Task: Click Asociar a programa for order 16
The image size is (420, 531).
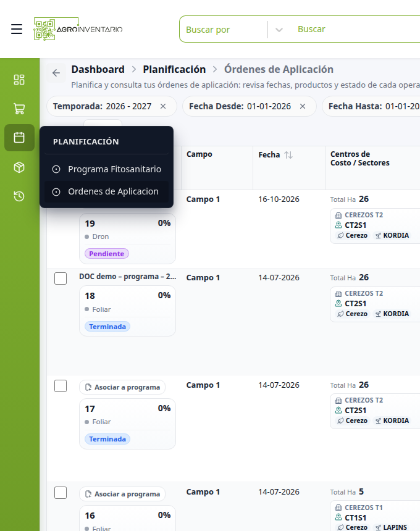Action: [x=122, y=494]
